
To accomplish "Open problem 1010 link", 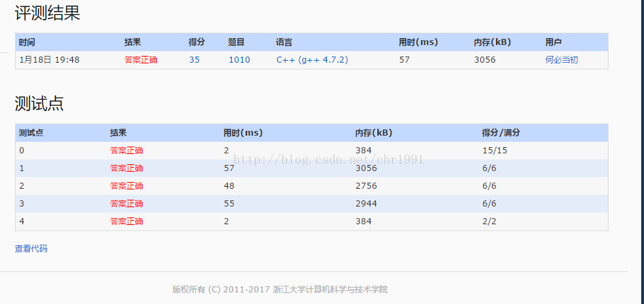I will pyautogui.click(x=239, y=60).
